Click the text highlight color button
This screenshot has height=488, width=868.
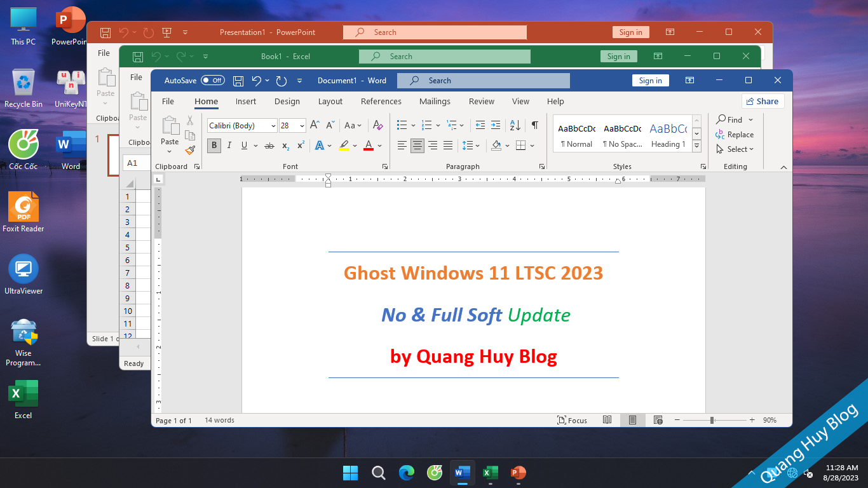click(344, 146)
